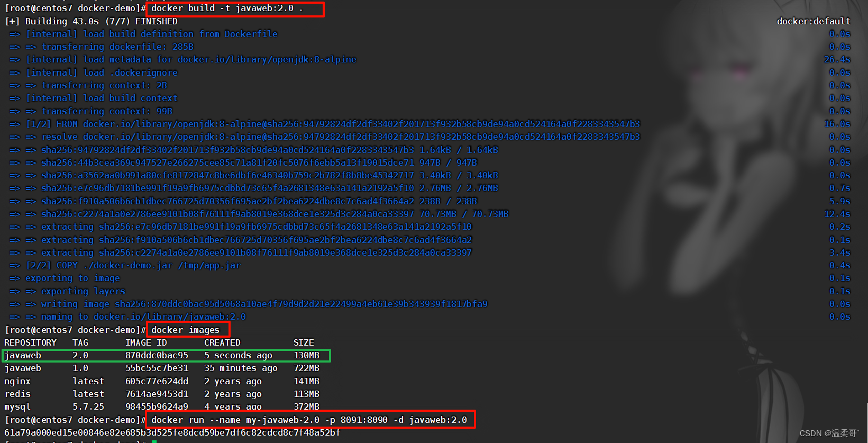
Task: Click 'nginx' repository name
Action: (x=17, y=381)
